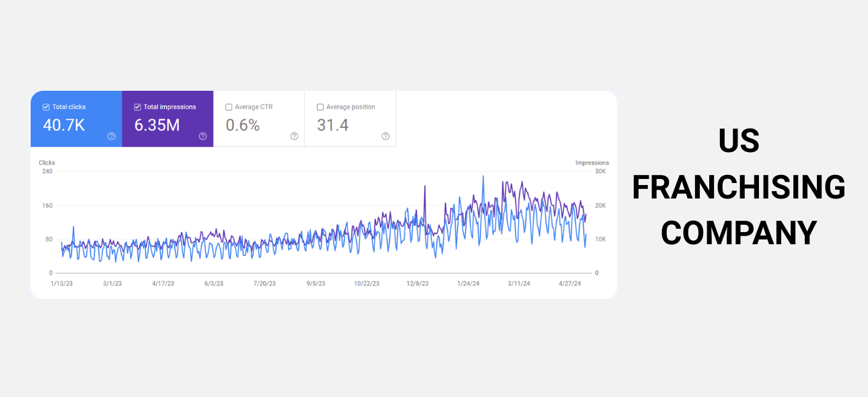Click the help icon in Total clicks card
This screenshot has width=868, height=397.
[x=111, y=136]
